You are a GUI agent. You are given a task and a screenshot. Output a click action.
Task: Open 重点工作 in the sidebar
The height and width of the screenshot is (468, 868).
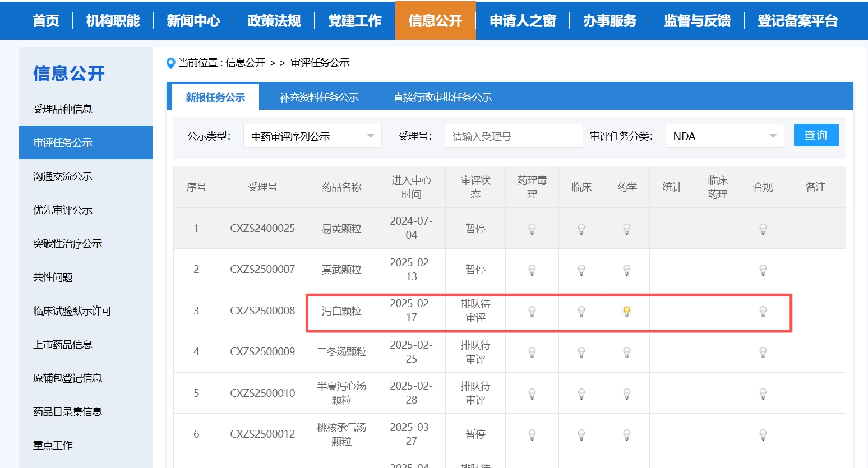tap(53, 445)
